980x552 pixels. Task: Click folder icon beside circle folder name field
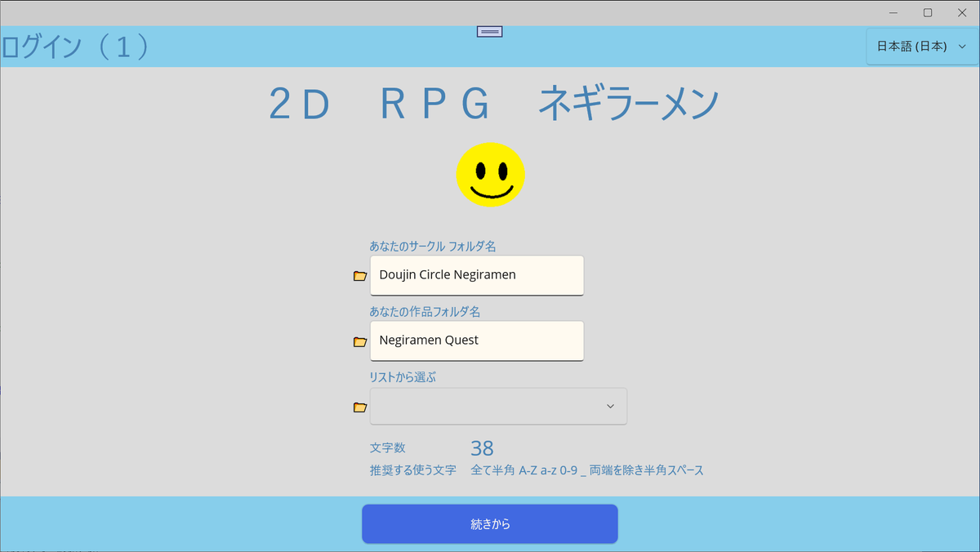[359, 276]
